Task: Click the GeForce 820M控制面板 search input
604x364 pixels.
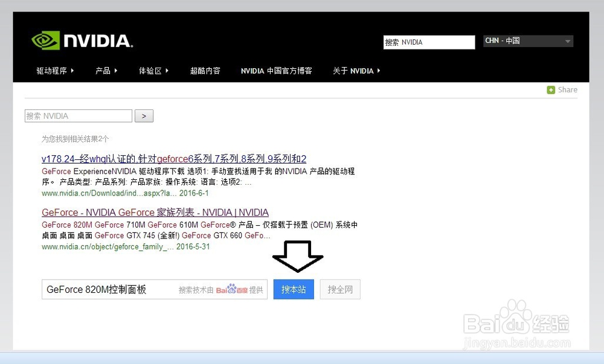Action: point(155,289)
